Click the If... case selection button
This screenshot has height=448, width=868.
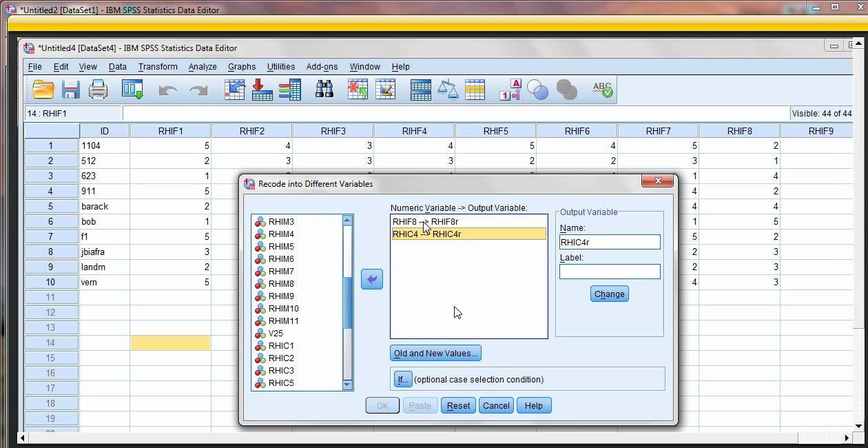point(403,380)
